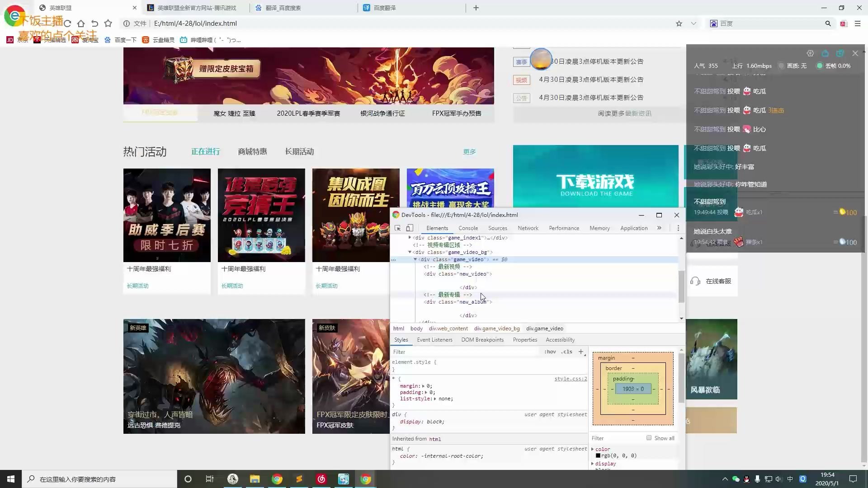The image size is (868, 488).
Task: Expand padding shorthand property triangle
Action: click(426, 392)
